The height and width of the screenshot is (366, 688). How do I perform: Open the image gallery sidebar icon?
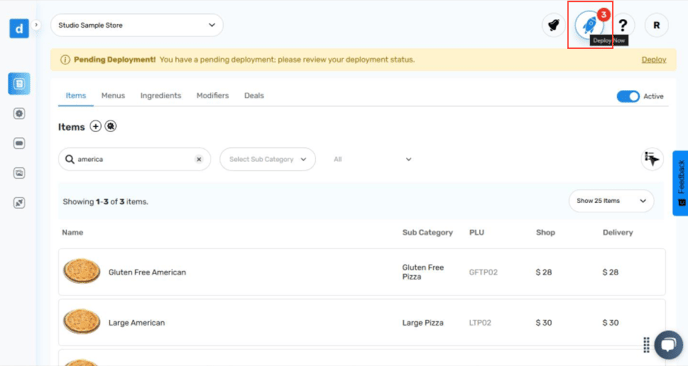(19, 173)
